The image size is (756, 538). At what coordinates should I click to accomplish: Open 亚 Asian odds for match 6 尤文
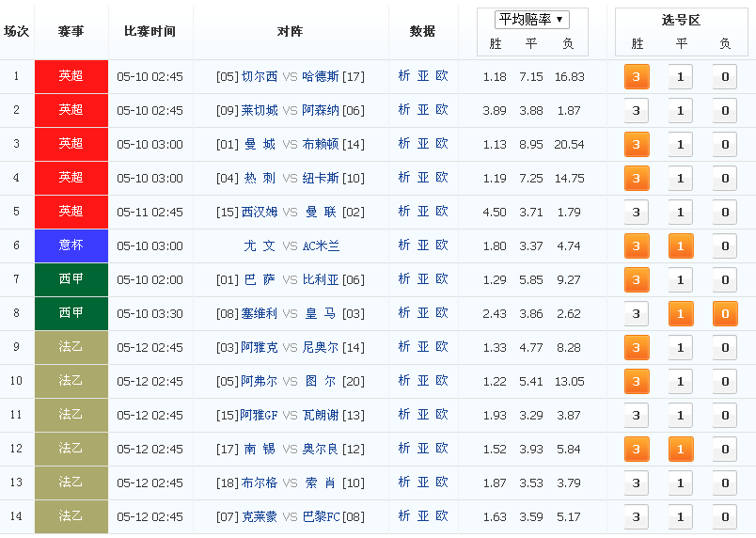(423, 245)
